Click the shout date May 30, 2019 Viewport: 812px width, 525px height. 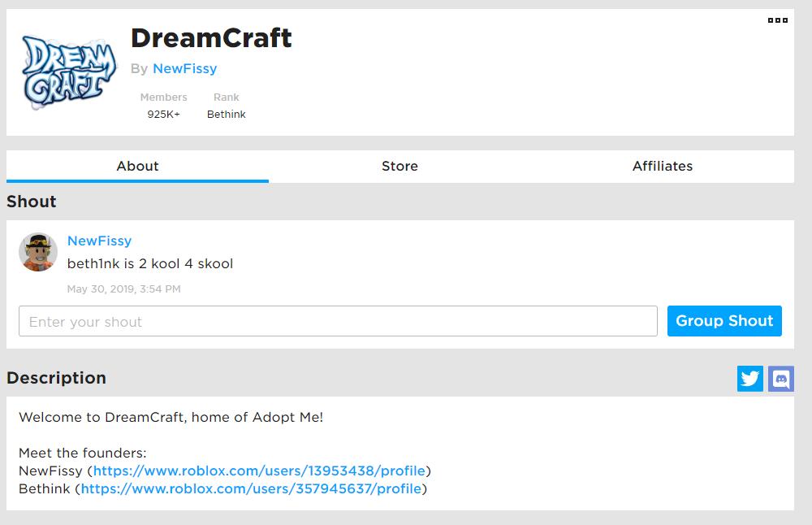pyautogui.click(x=123, y=289)
